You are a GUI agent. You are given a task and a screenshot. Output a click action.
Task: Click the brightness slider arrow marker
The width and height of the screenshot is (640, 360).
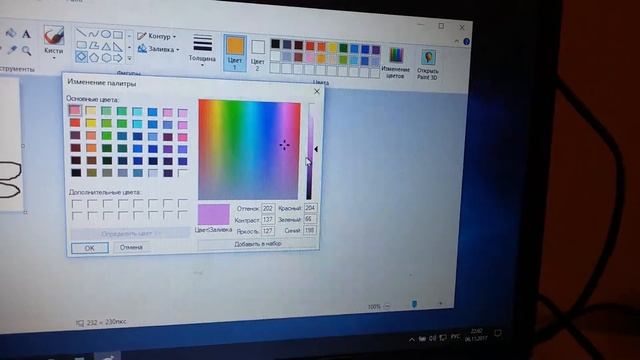coord(316,149)
